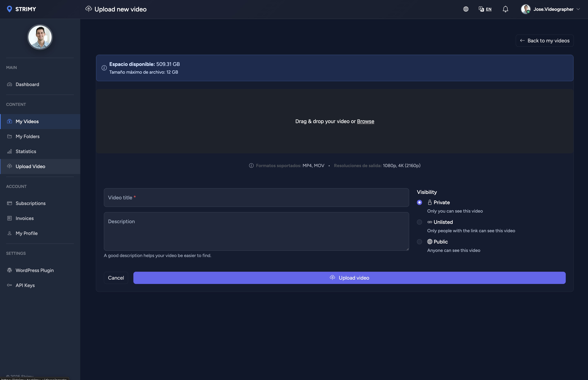Screen dimensions: 588x380
Task: Click into the Video title field
Action: 256,198
